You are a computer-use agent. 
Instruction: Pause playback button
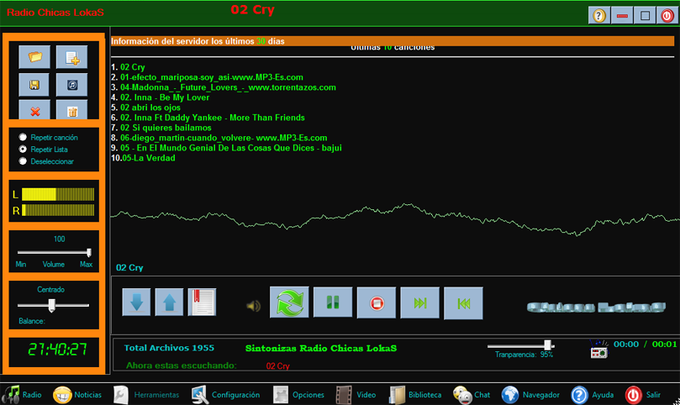point(333,302)
